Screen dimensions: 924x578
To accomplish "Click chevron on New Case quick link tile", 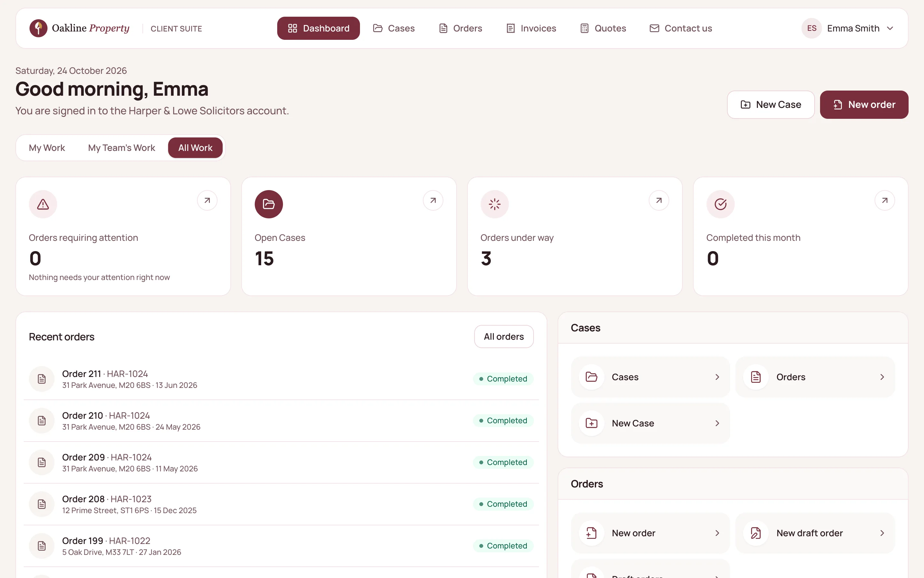I will pos(717,423).
